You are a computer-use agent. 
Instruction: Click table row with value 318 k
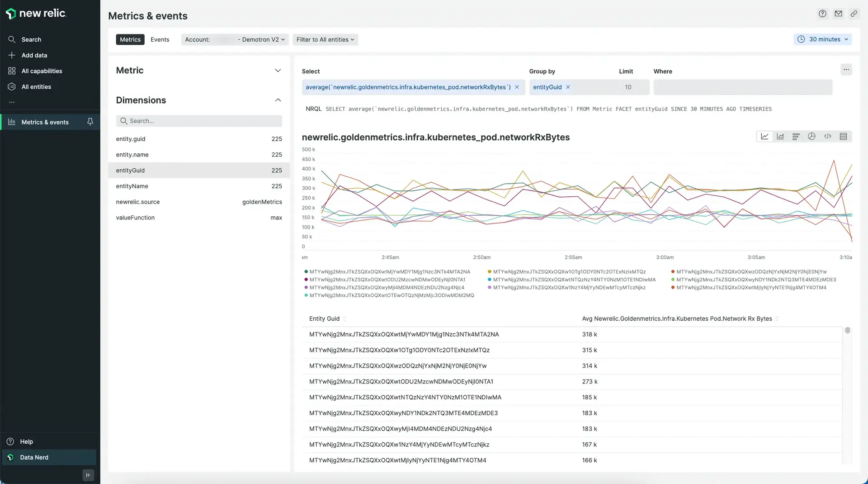tap(572, 334)
